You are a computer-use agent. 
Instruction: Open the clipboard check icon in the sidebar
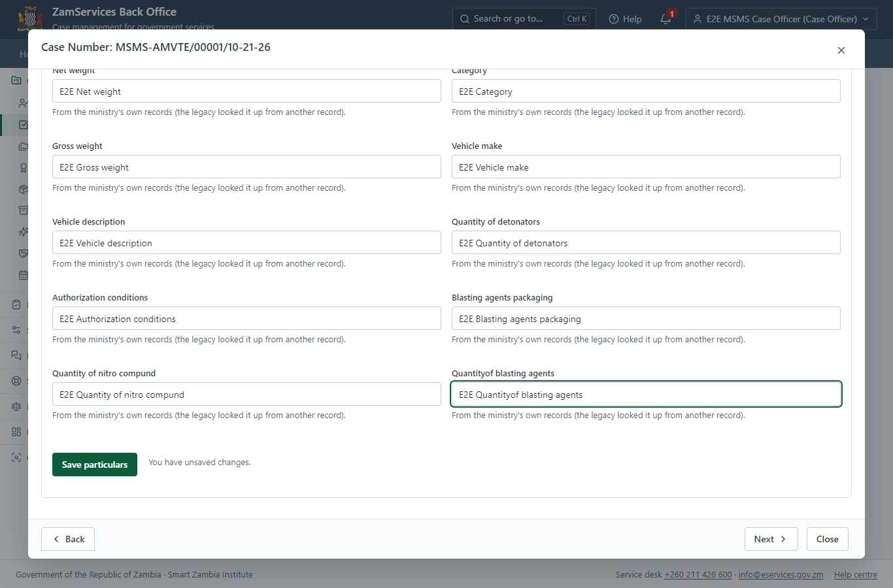pyautogui.click(x=16, y=304)
